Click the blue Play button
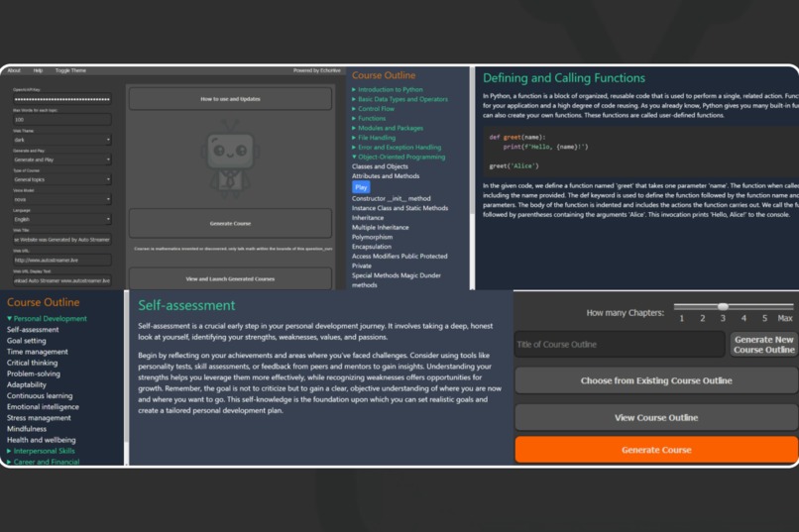The image size is (799, 532). [361, 187]
